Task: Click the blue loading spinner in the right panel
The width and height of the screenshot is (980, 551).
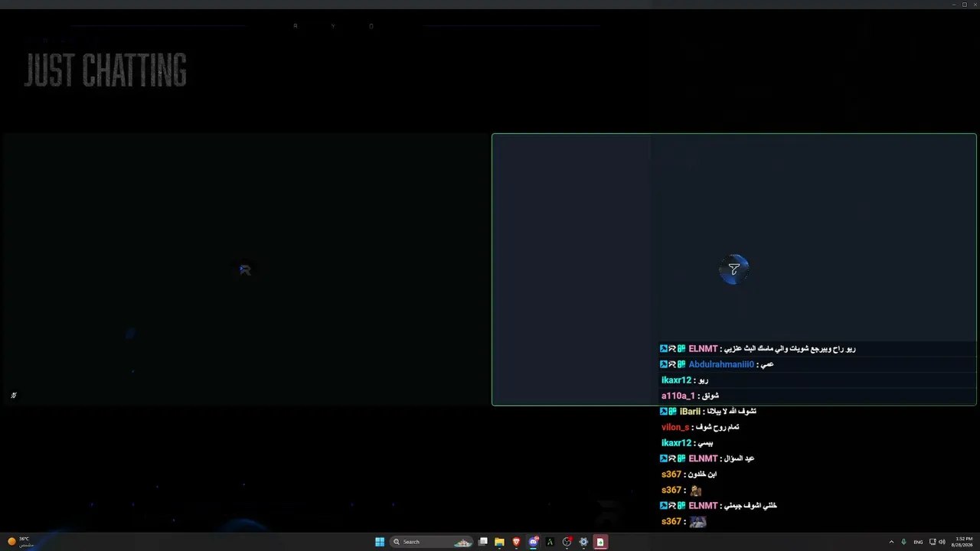Action: (733, 269)
